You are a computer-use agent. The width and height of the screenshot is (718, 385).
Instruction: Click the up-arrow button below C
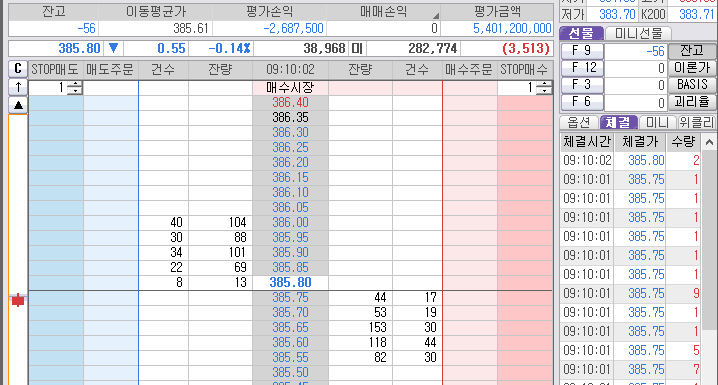pyautogui.click(x=18, y=87)
